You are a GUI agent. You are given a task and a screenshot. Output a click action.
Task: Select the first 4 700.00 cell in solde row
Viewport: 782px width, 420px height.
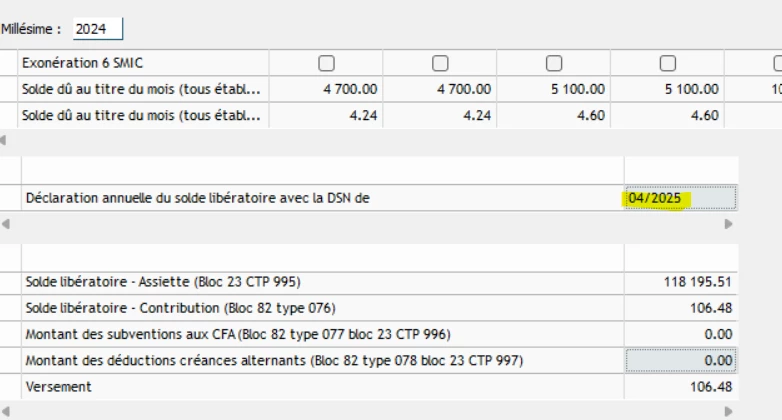326,89
